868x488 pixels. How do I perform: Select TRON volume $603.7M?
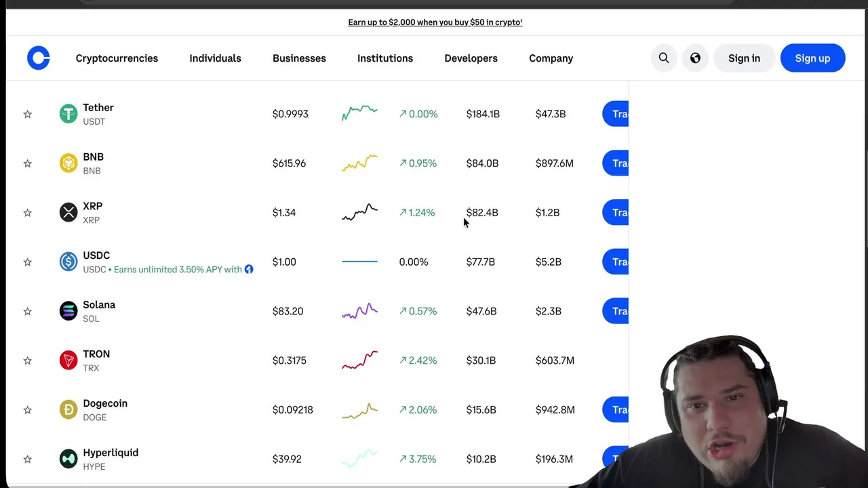coord(555,361)
